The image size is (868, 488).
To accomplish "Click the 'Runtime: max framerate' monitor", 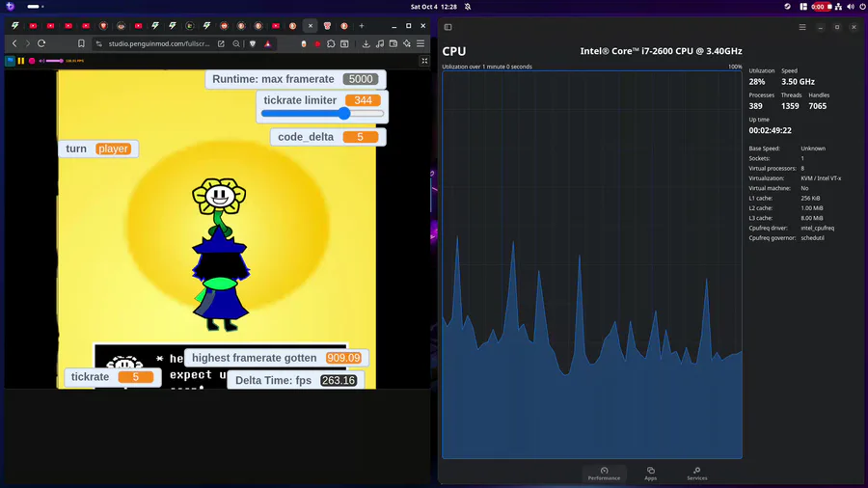I will coord(296,79).
